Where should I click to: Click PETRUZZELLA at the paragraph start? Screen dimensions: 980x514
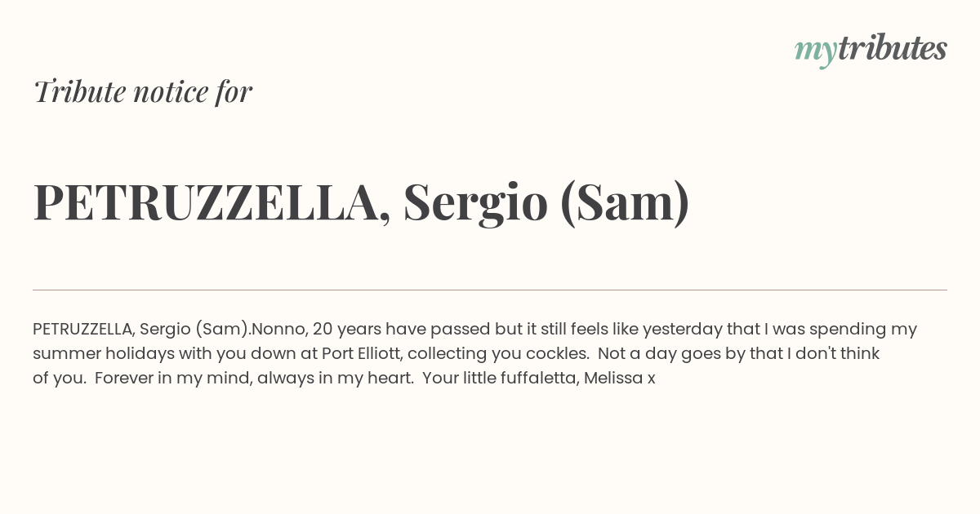[x=83, y=329]
